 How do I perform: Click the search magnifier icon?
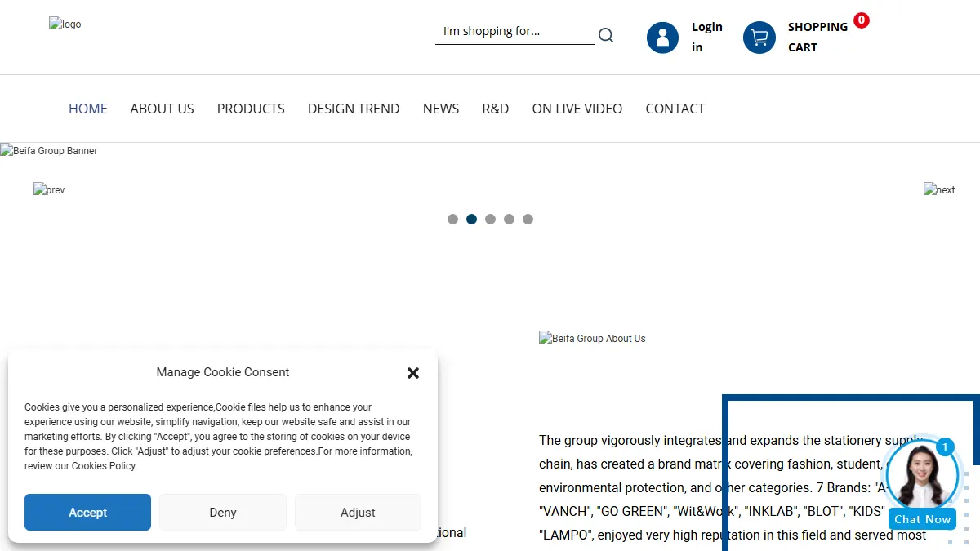606,35
